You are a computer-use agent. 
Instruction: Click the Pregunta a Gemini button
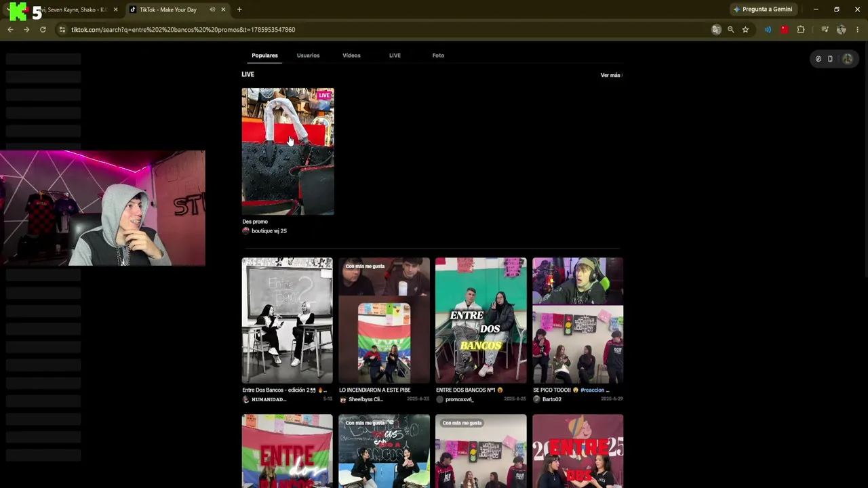point(763,9)
